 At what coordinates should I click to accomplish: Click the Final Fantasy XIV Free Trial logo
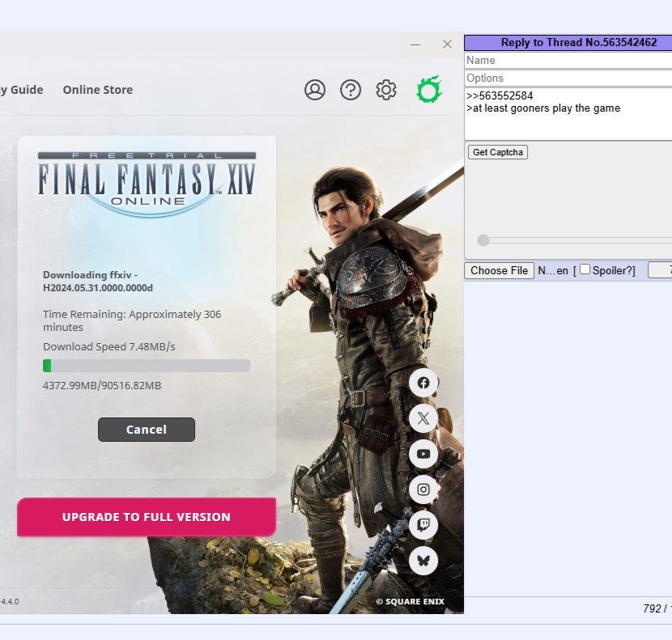(x=147, y=184)
